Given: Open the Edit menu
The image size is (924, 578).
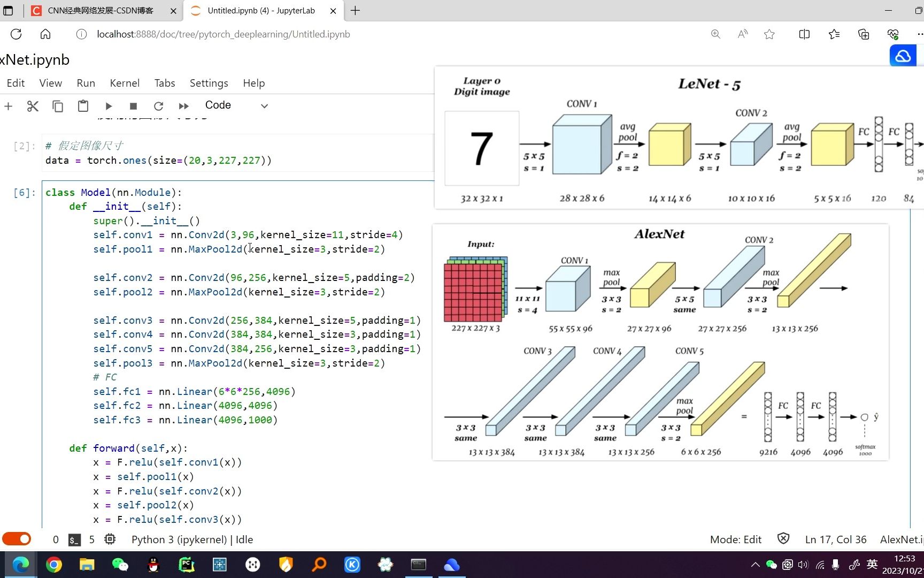Looking at the screenshot, I should click(x=16, y=83).
